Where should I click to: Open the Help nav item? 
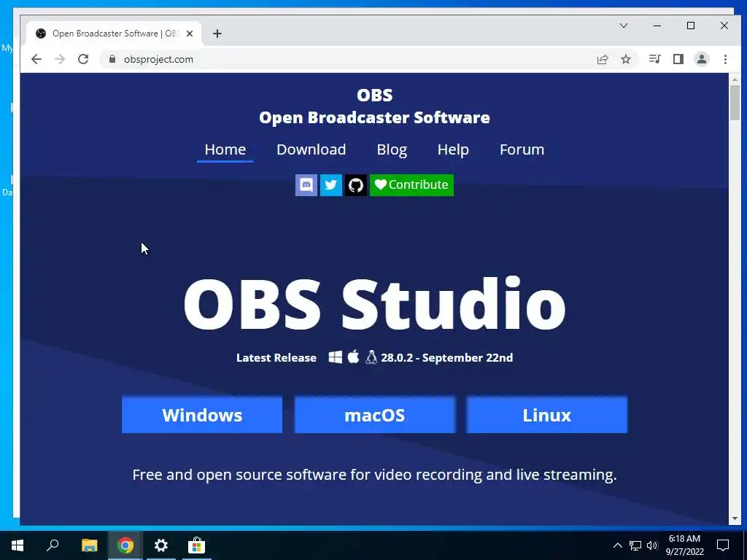coord(453,149)
